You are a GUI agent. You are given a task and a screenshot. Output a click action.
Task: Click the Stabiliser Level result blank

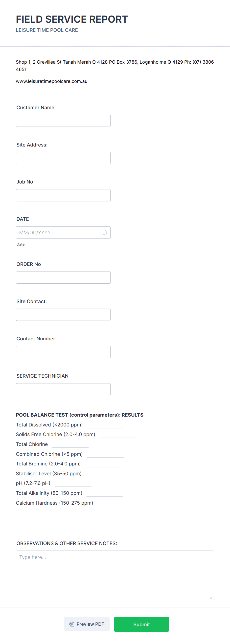click(104, 474)
